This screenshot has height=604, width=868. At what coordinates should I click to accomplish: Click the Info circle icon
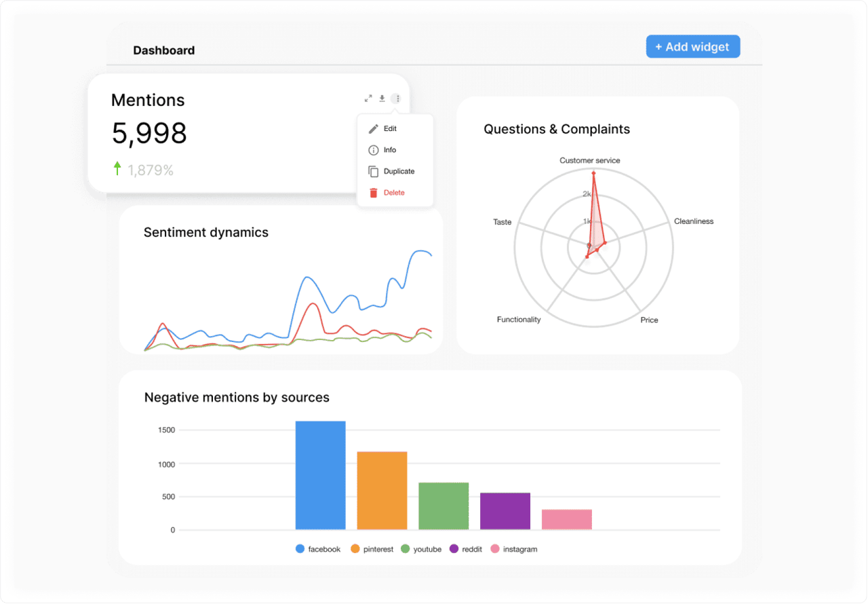click(x=374, y=150)
